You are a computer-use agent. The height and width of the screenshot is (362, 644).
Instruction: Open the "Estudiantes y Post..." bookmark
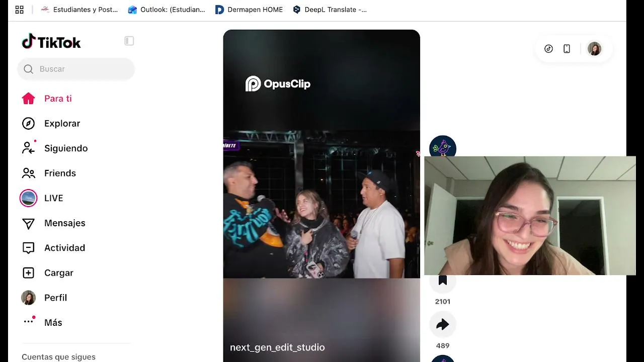click(x=79, y=10)
